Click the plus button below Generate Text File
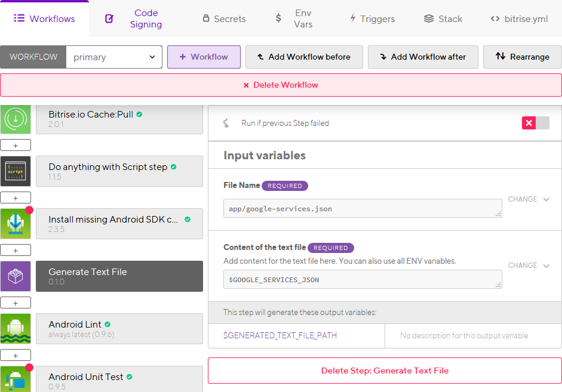The height and width of the screenshot is (392, 562). click(16, 303)
